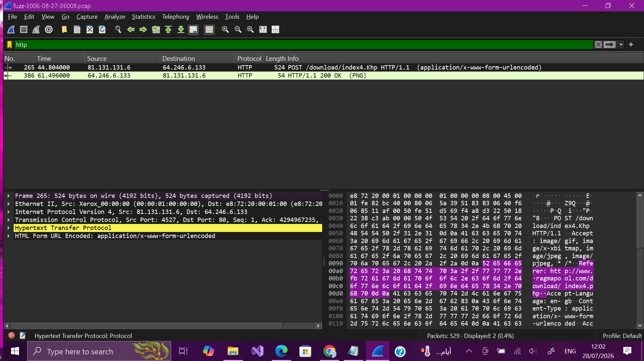Click the expert information red circle
Viewport: 644px width, 361px height.
click(x=11, y=336)
